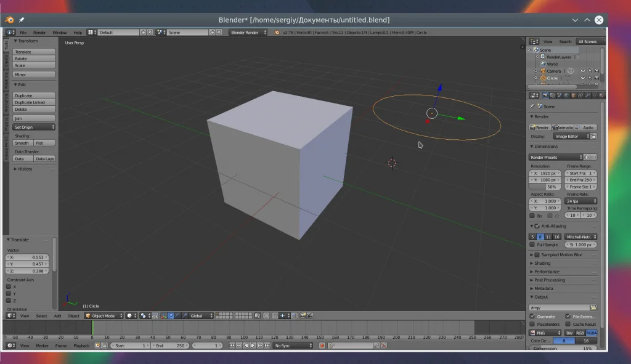Open the Render menu in top bar

39,32
